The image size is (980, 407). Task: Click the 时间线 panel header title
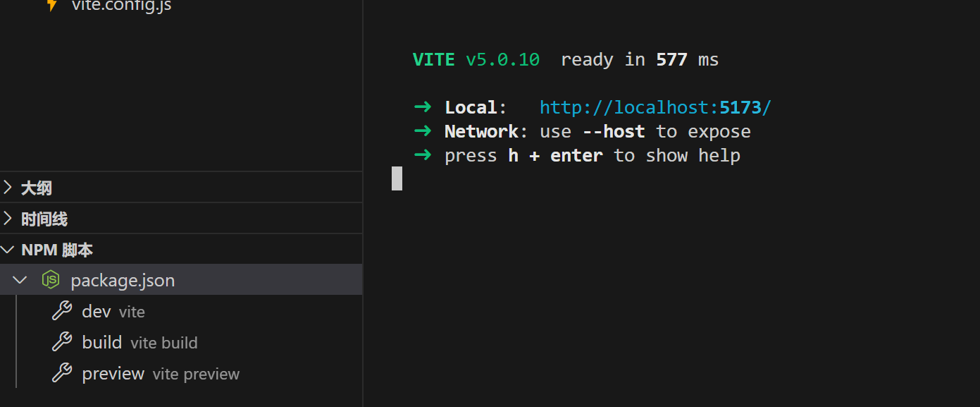[44, 219]
